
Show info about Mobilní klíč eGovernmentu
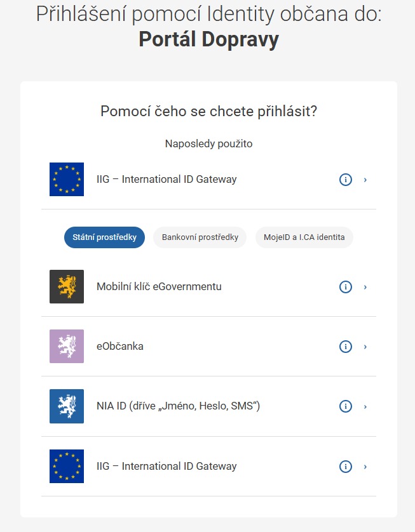pyautogui.click(x=345, y=287)
